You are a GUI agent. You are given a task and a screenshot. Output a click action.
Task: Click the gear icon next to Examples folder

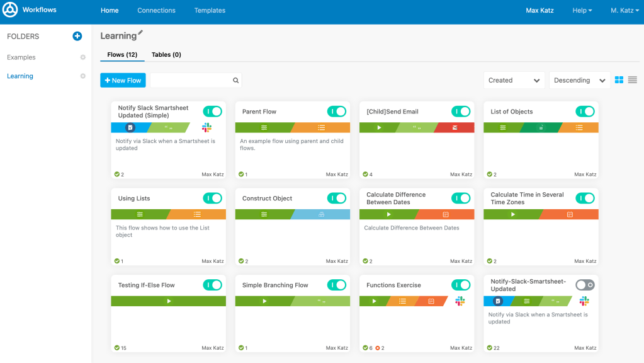pos(82,57)
